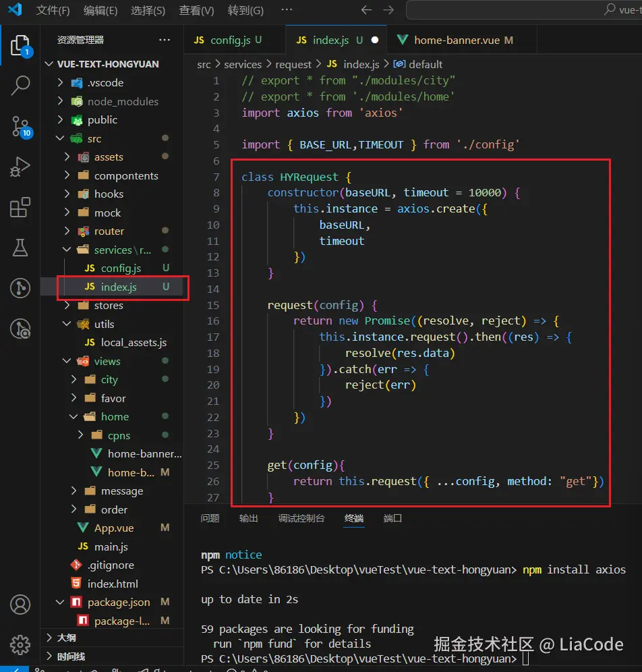Open the 选择(S) menu
642x672 pixels.
point(148,10)
